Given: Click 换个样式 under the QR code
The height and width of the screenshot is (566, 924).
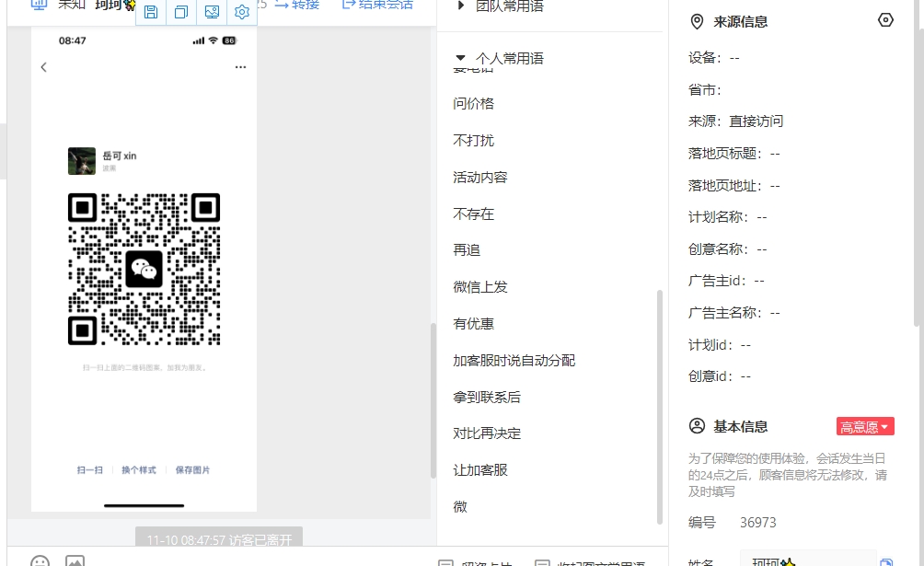Looking at the screenshot, I should 139,470.
